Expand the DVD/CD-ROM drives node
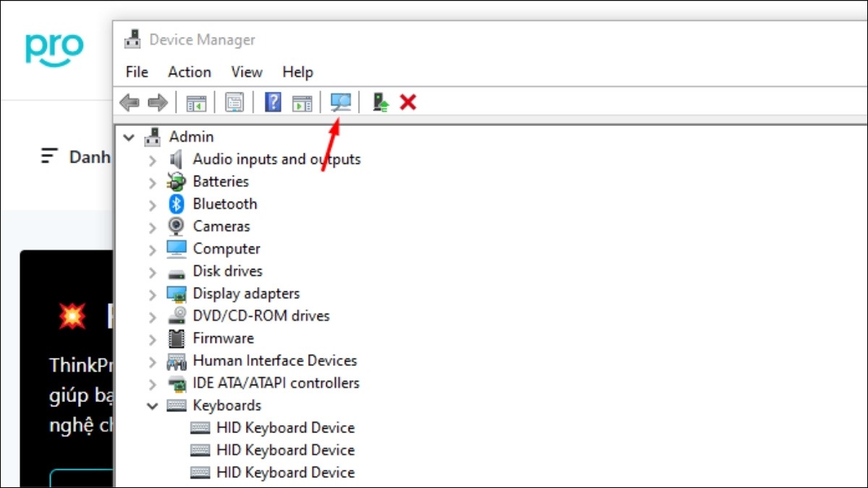 [x=152, y=317]
